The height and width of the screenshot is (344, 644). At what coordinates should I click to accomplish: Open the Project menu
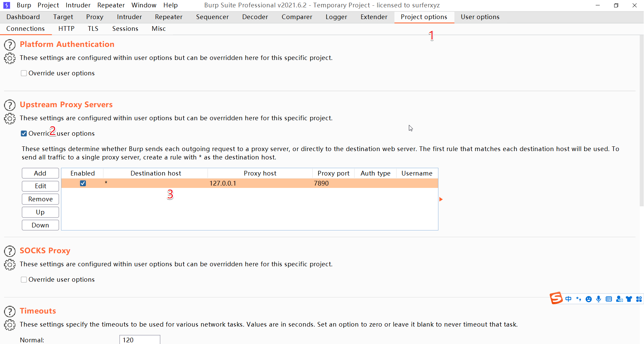(x=48, y=5)
